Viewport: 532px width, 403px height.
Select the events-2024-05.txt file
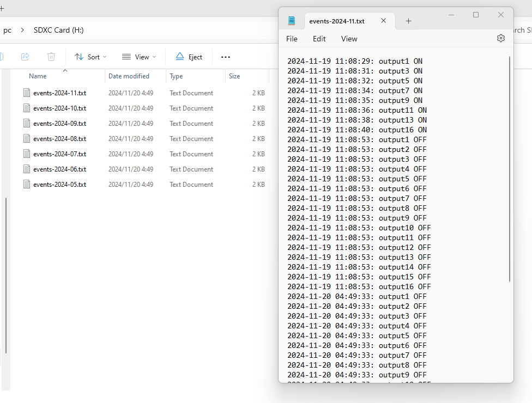click(x=59, y=185)
